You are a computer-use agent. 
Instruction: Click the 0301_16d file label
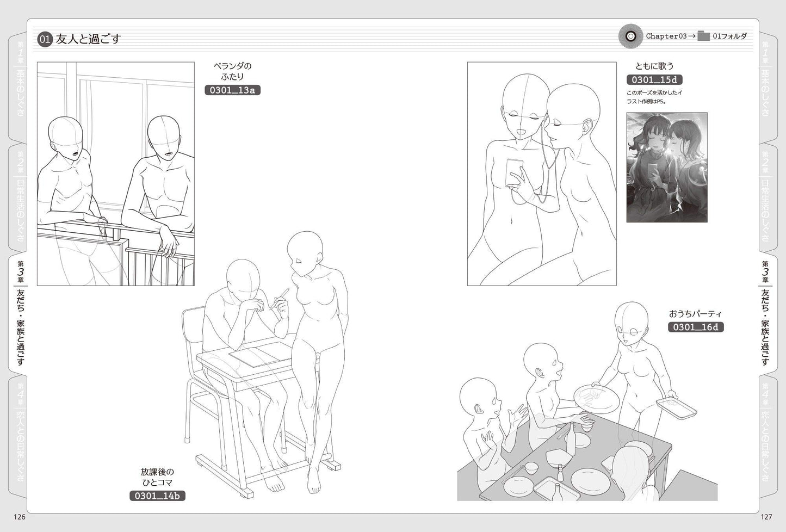click(695, 327)
